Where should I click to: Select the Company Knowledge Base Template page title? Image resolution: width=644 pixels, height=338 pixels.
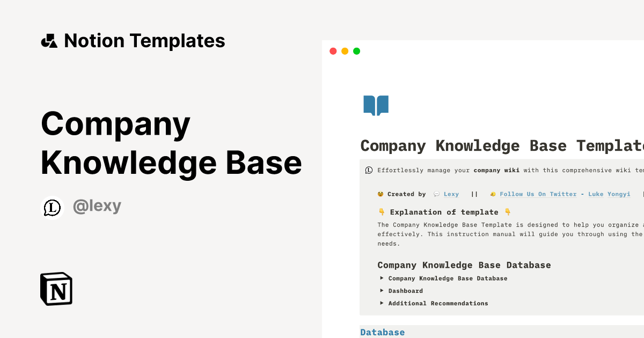click(499, 145)
